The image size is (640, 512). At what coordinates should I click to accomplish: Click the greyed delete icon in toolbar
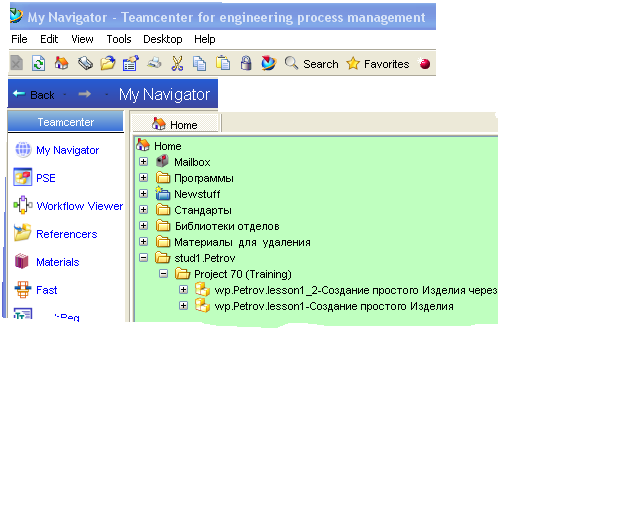point(16,64)
